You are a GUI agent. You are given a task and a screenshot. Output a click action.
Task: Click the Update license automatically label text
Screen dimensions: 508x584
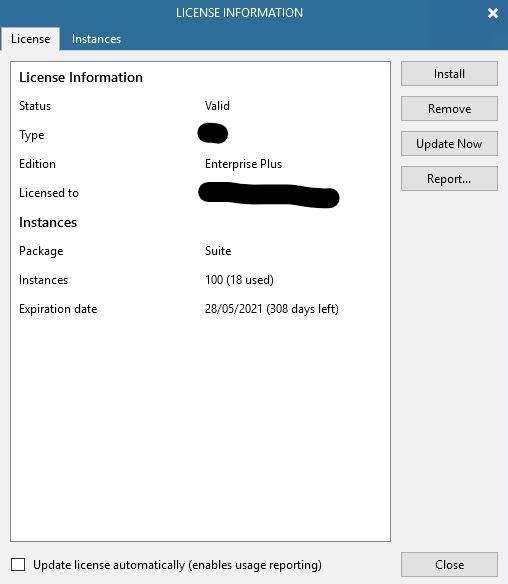point(177,565)
